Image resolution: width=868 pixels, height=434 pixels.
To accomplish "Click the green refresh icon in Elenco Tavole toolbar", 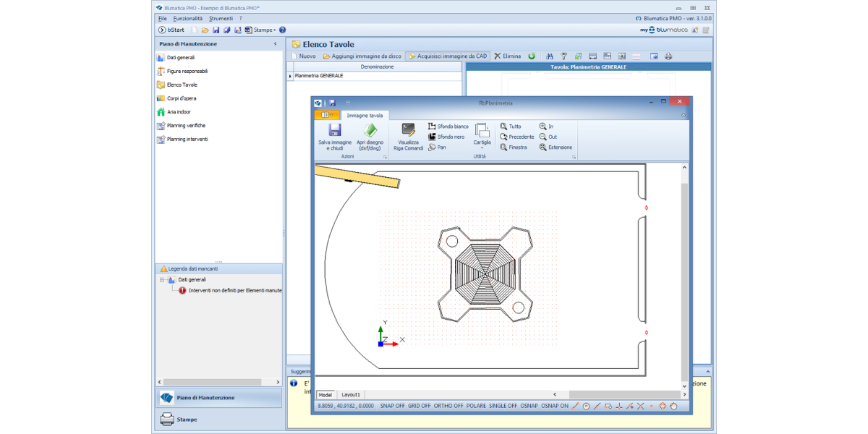I will tap(532, 56).
